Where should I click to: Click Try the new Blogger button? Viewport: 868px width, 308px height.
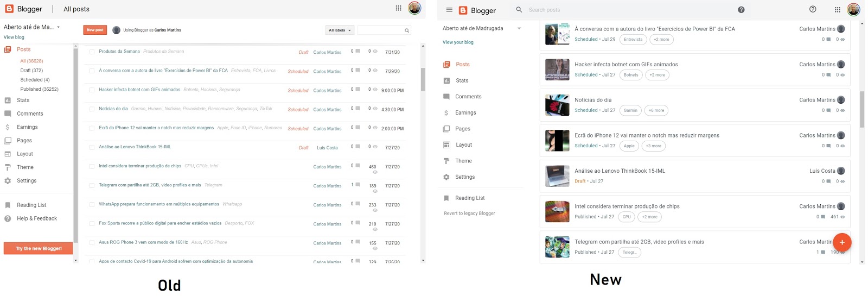[x=39, y=248]
